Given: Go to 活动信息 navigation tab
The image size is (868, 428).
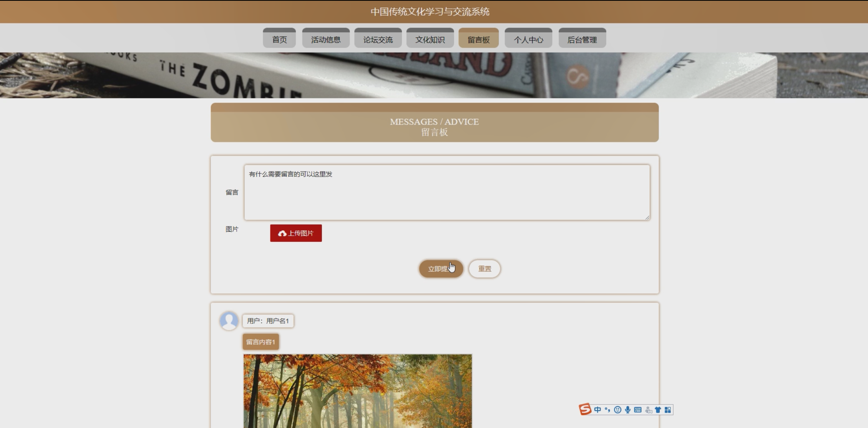Looking at the screenshot, I should click(x=326, y=39).
